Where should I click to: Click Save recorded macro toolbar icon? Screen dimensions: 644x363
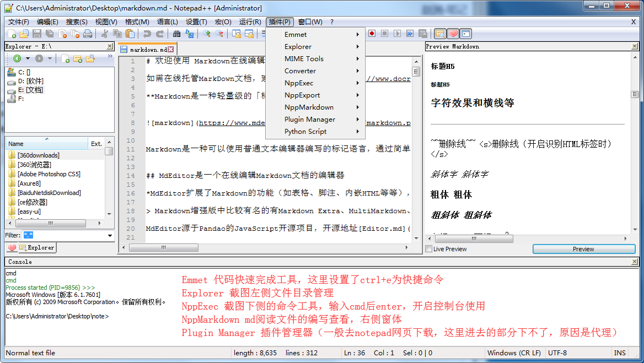[422, 34]
